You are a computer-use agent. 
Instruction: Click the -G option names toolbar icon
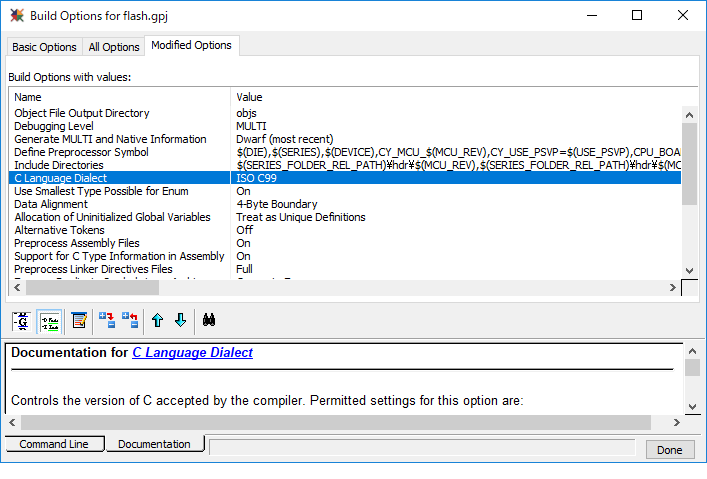coord(21,321)
